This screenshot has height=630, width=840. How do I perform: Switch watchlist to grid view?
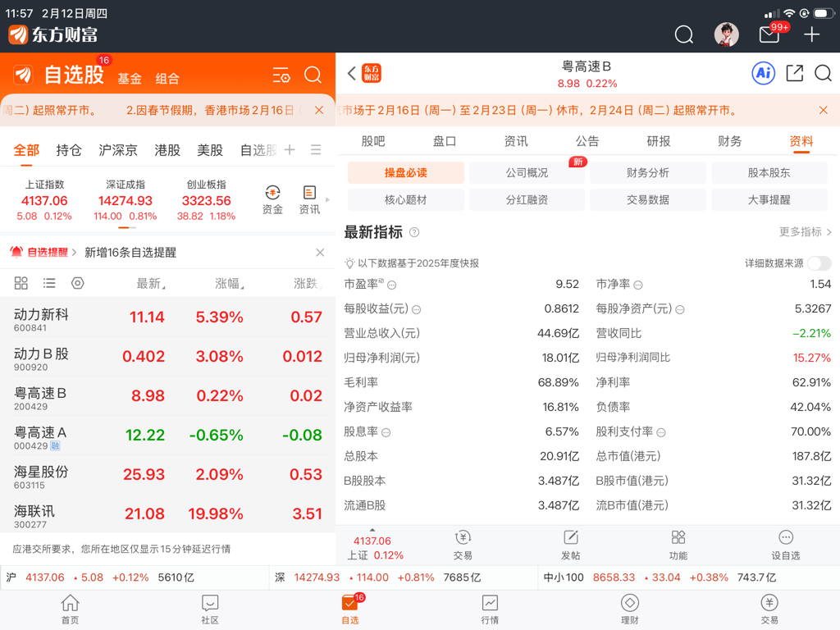(21, 283)
